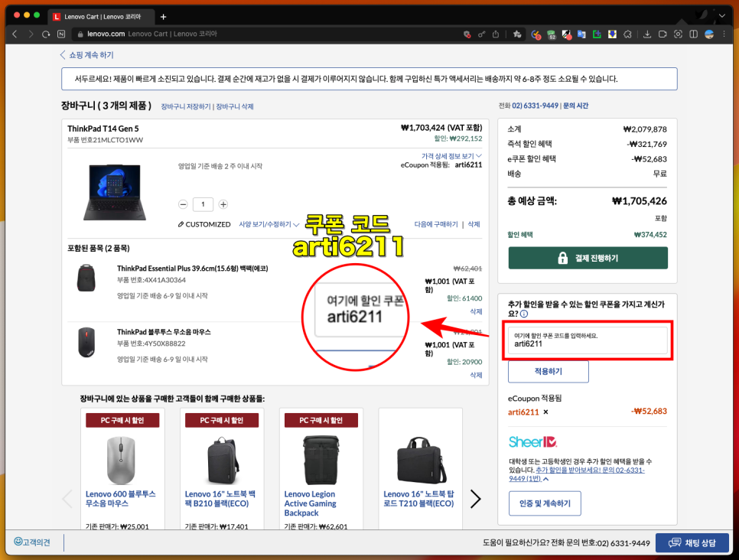This screenshot has height=560, width=739.
Task: Click the tab list chevron at top right
Action: (x=722, y=15)
